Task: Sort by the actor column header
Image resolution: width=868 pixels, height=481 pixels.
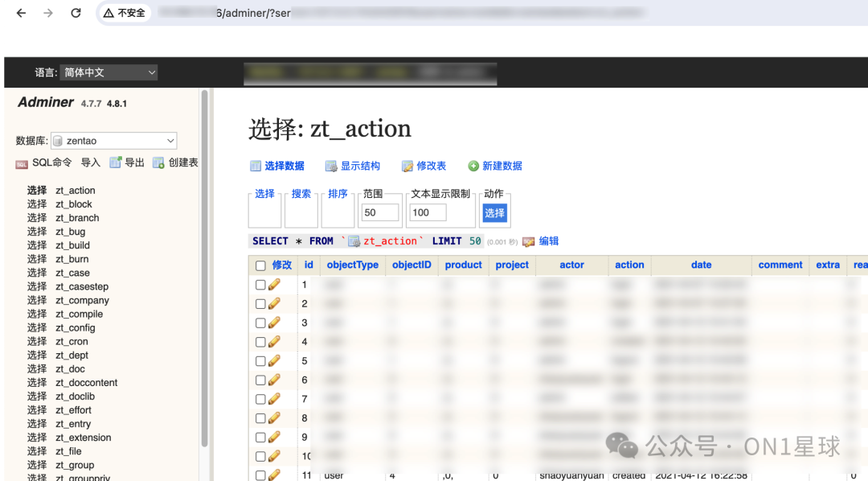Action: coord(572,265)
